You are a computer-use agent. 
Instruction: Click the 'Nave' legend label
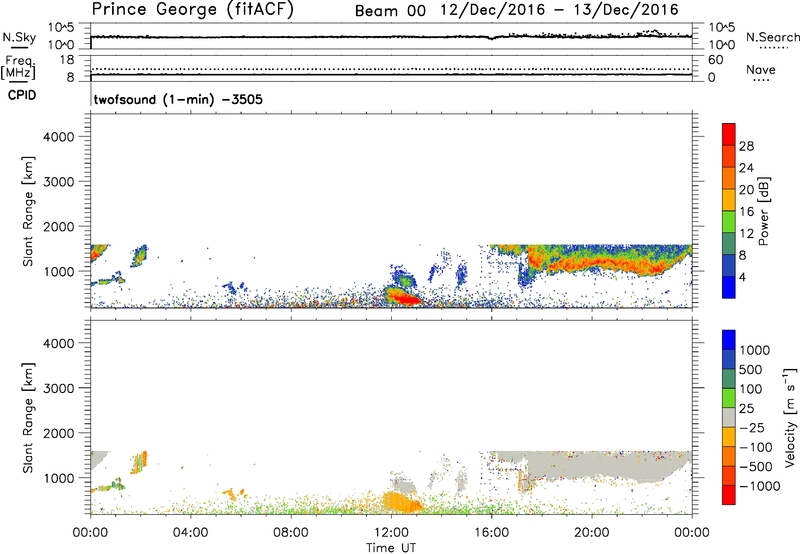pos(761,70)
